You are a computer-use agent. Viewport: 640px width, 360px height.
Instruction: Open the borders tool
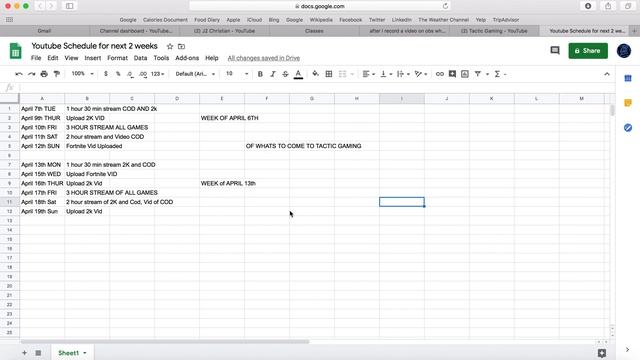[x=329, y=74]
